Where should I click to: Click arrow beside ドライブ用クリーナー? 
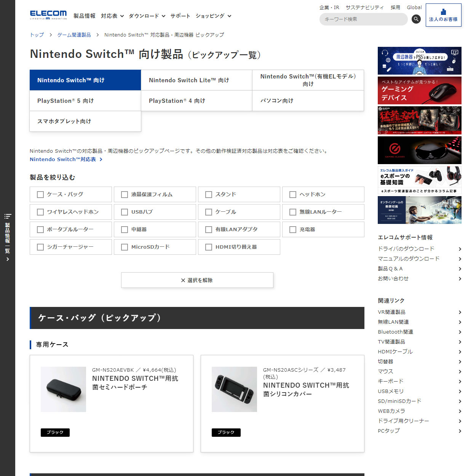point(460,421)
